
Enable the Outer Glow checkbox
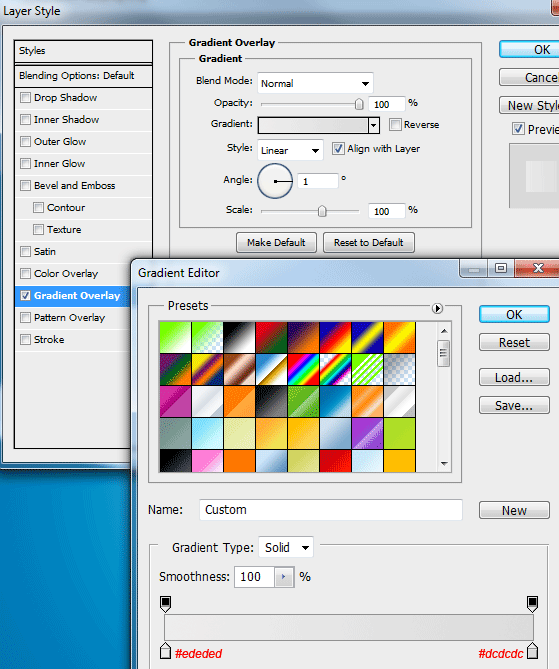(26, 142)
